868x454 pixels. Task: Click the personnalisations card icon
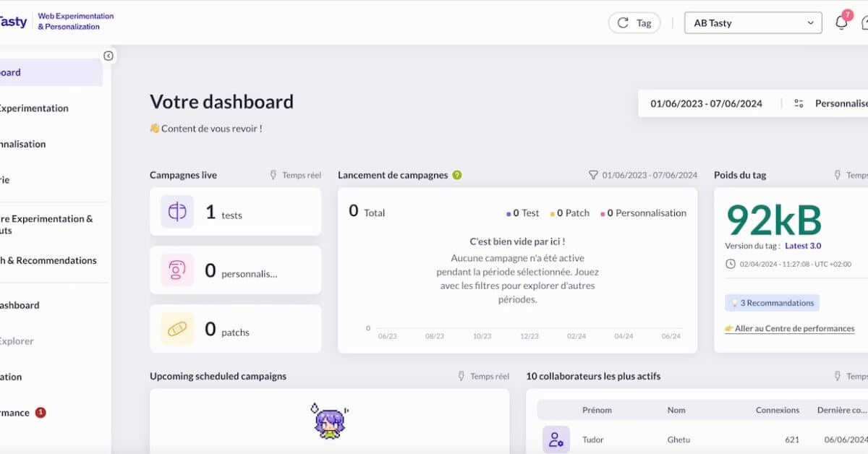177,270
